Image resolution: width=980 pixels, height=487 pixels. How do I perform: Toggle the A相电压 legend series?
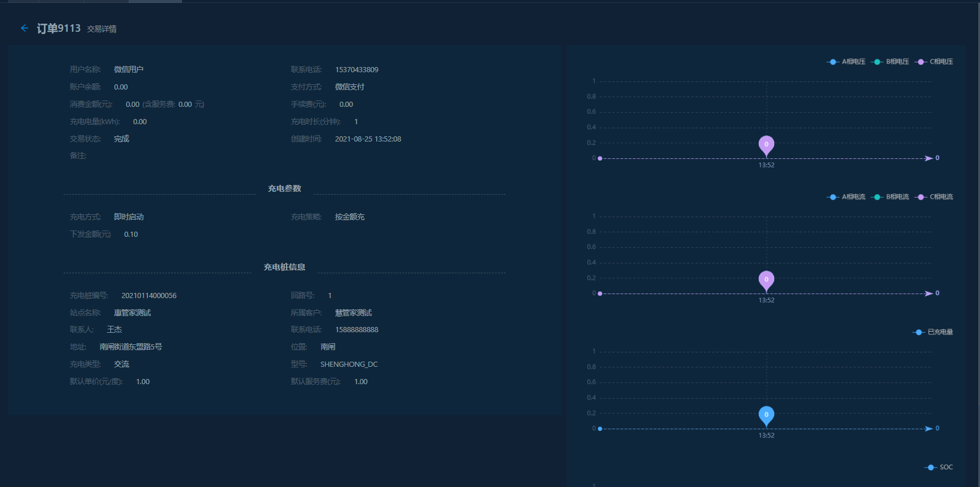click(x=847, y=62)
